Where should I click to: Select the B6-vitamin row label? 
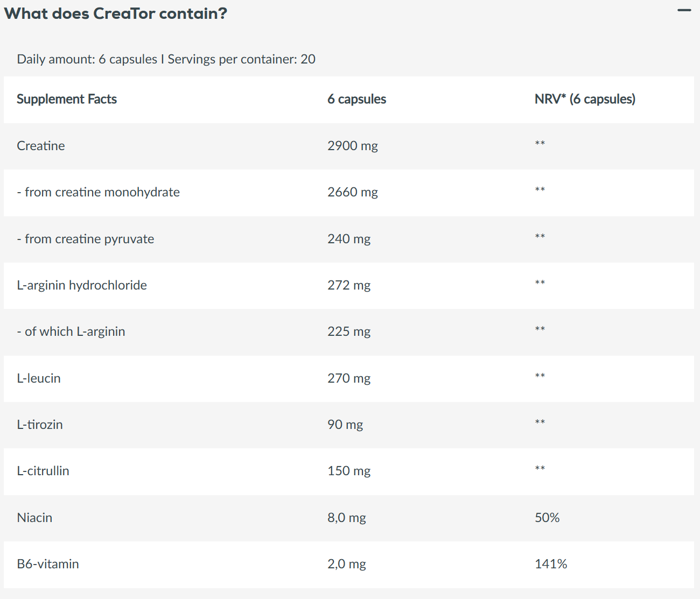click(48, 564)
